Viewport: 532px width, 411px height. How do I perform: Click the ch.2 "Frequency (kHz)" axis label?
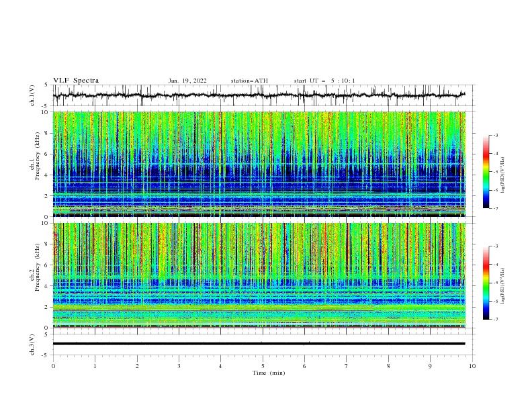point(37,267)
